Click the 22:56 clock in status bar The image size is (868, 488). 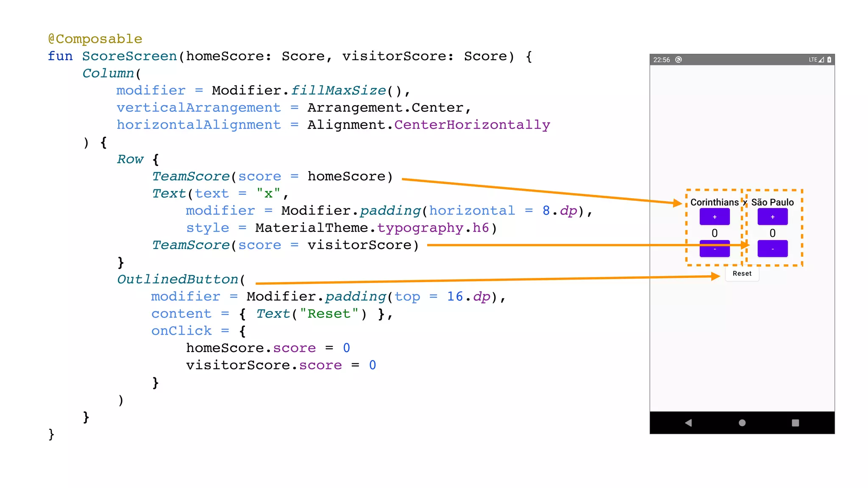coord(661,60)
